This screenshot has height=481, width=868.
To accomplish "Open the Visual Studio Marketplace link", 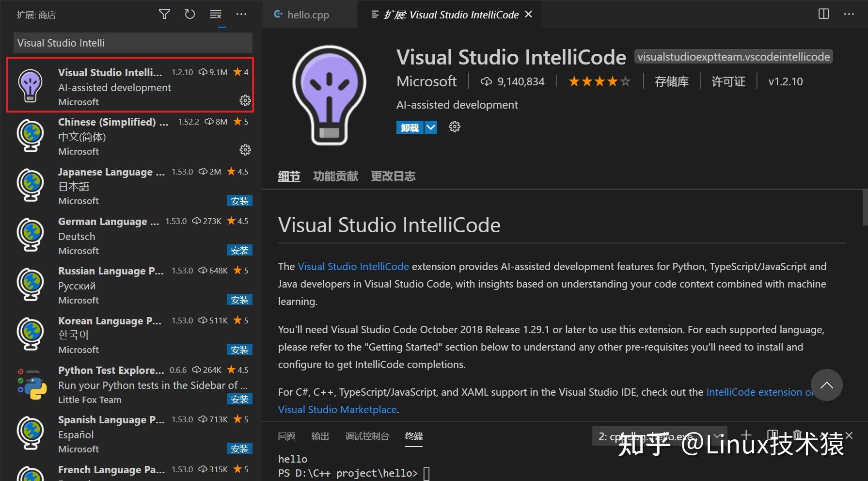I will click(337, 409).
